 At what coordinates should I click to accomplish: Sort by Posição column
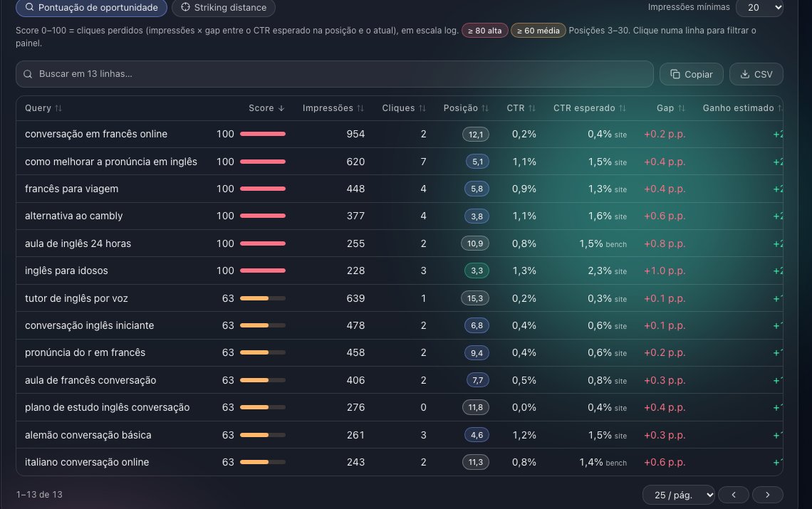[x=466, y=108]
